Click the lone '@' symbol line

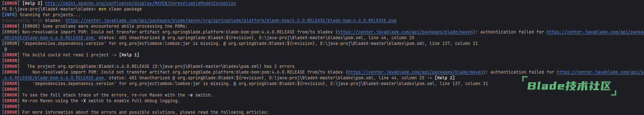click(x=6, y=49)
